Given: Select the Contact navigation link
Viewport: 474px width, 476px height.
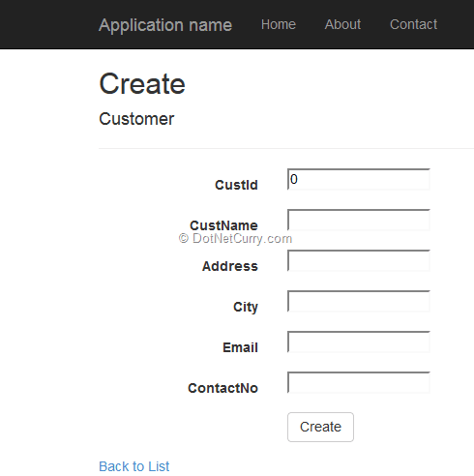Looking at the screenshot, I should tap(413, 24).
